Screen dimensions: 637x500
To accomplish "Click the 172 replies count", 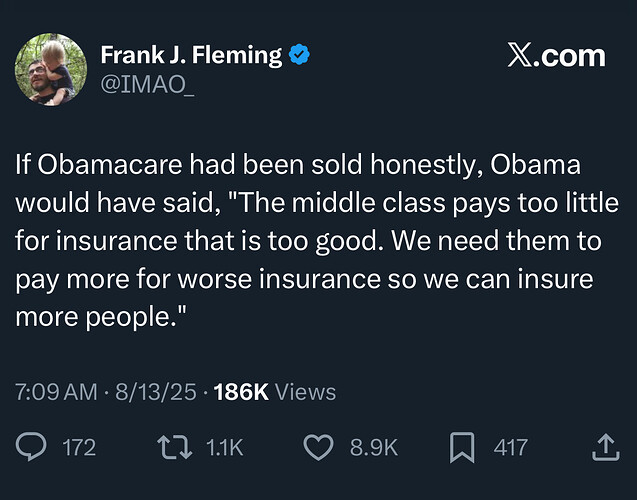I will [79, 448].
